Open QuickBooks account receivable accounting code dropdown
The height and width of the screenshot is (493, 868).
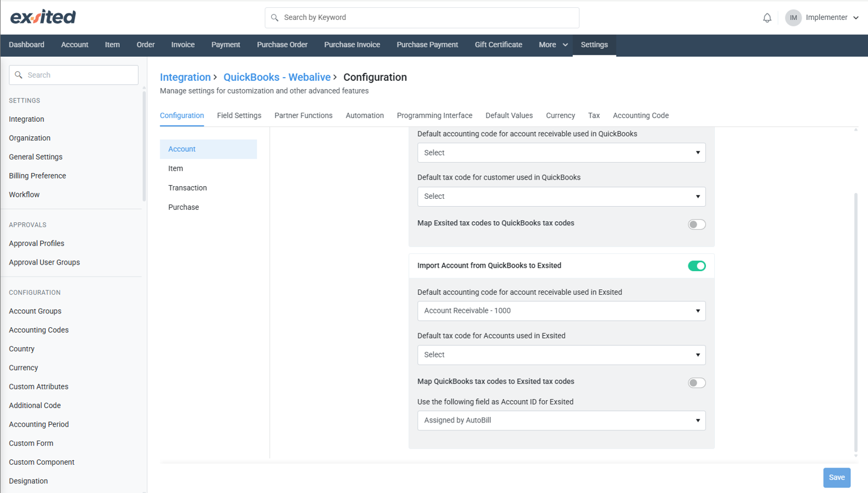[561, 152]
